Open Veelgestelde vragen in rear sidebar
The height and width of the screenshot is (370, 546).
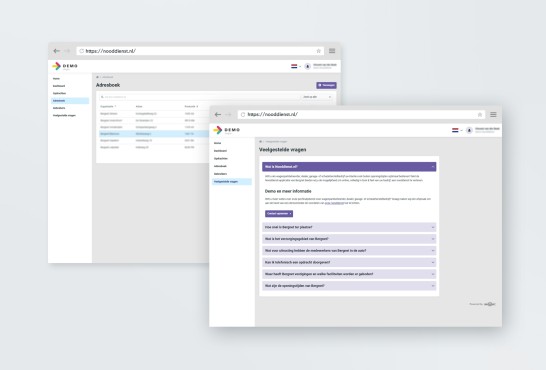click(64, 115)
